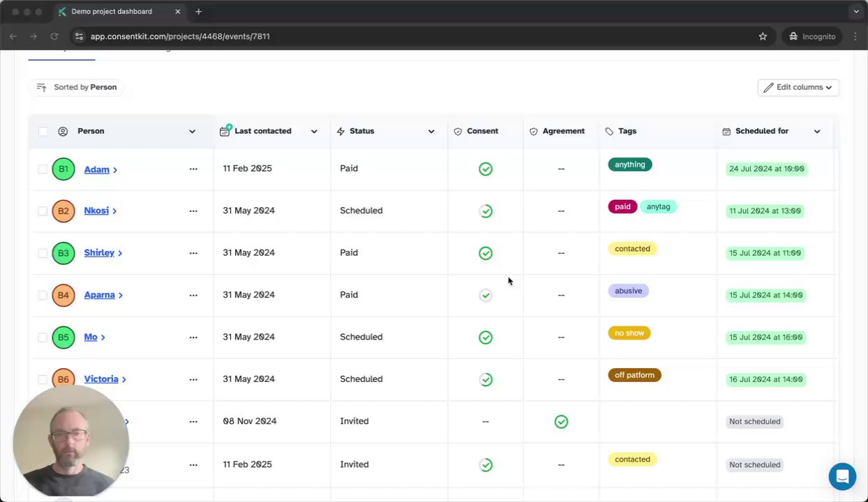Expand Last contacted column chevron
This screenshot has width=868, height=502.
pos(314,131)
